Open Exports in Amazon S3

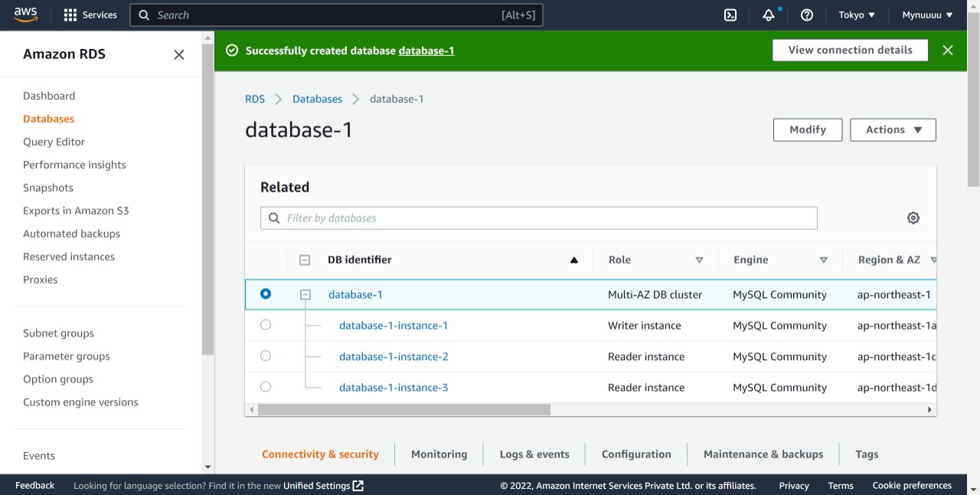click(x=76, y=211)
